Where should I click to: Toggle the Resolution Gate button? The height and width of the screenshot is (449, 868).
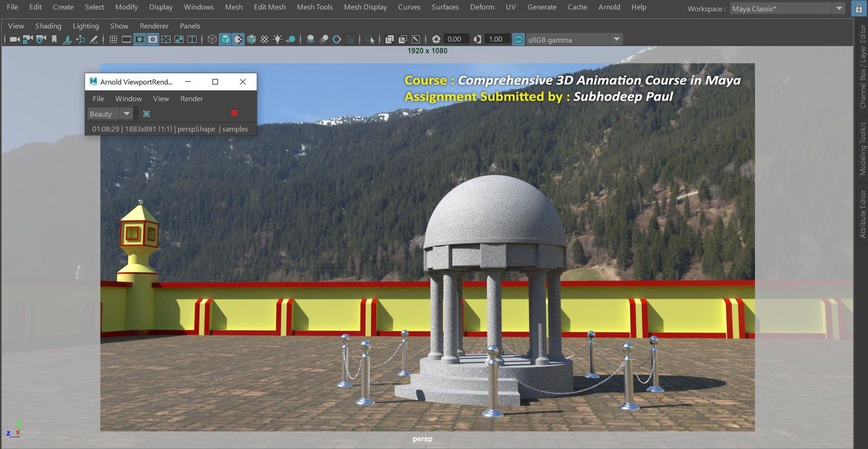point(140,39)
